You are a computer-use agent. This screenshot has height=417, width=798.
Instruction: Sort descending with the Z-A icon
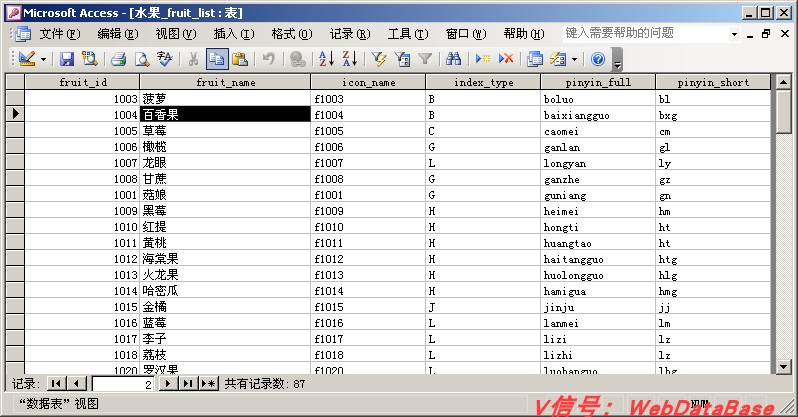click(x=350, y=59)
